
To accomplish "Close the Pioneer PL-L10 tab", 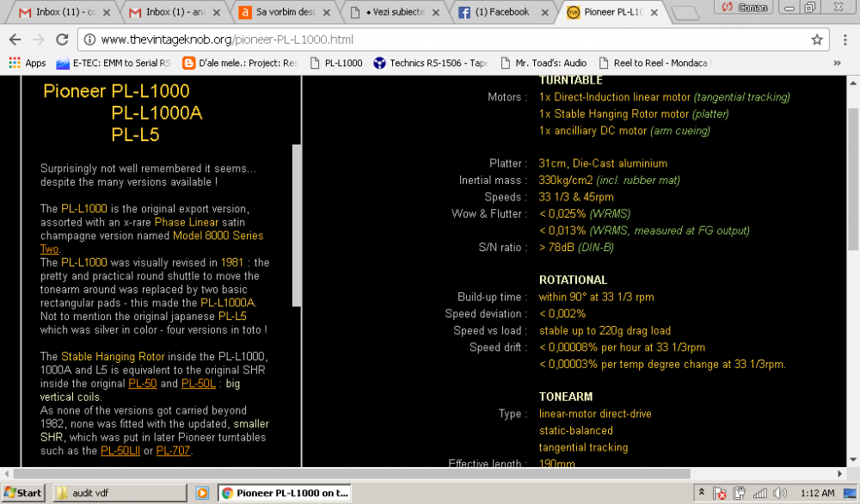I will [654, 12].
